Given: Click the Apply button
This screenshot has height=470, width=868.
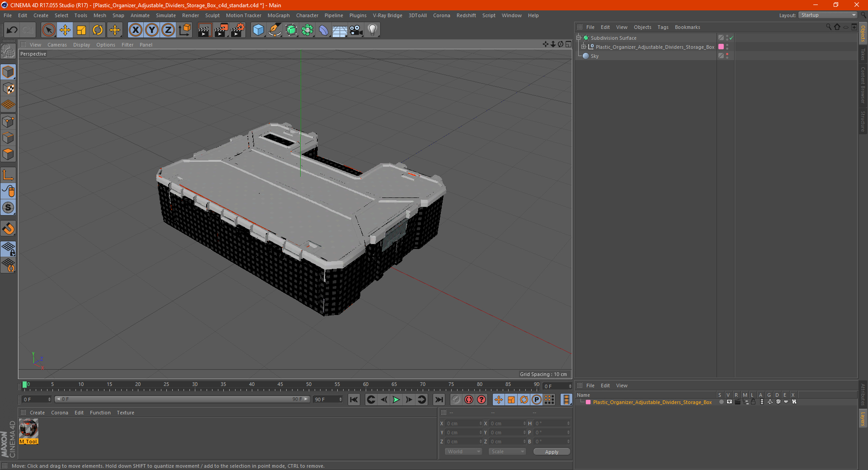Looking at the screenshot, I should tap(552, 451).
